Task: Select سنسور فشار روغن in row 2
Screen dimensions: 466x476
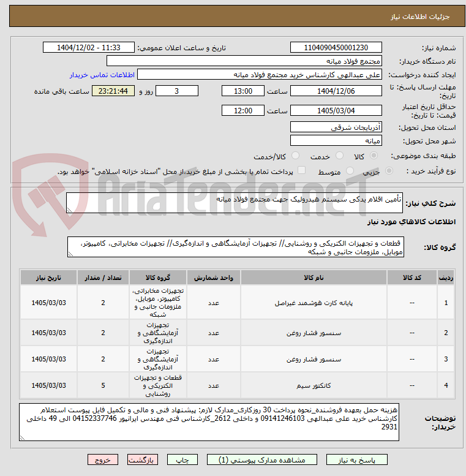Action: (314, 333)
